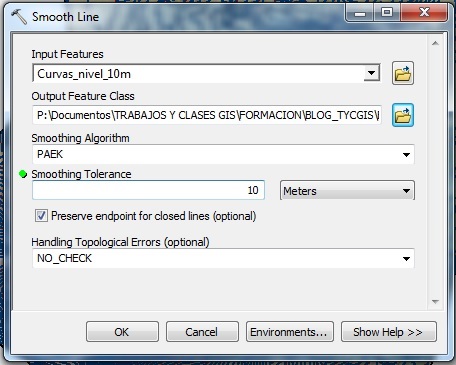Screen dimensions: 456x365
Task: Open the Meters units dropdown
Action: tap(347, 190)
